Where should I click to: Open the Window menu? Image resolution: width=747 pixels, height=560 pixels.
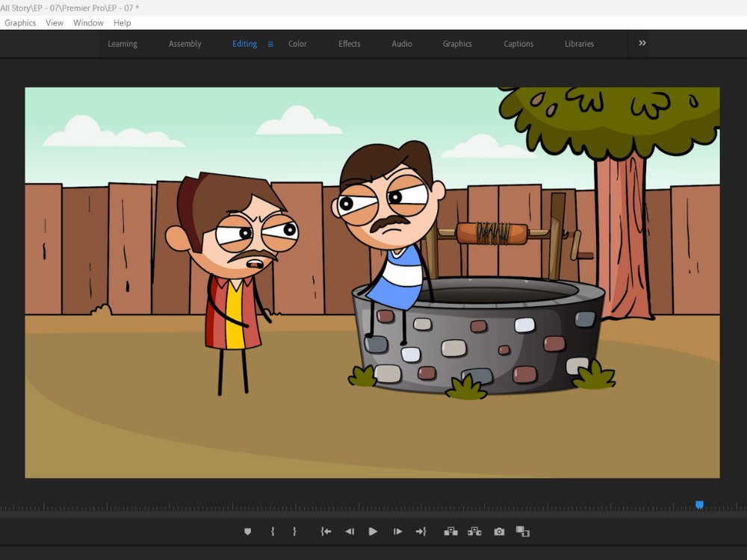point(88,23)
